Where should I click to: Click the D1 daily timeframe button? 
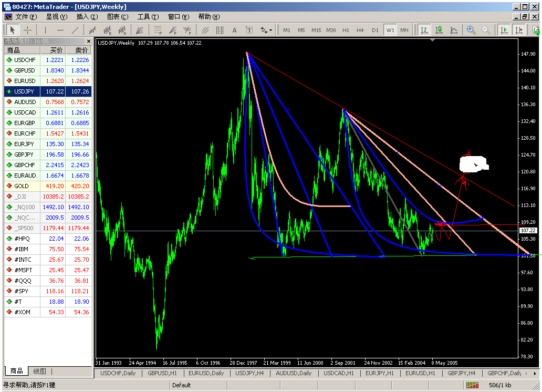pyautogui.click(x=376, y=30)
